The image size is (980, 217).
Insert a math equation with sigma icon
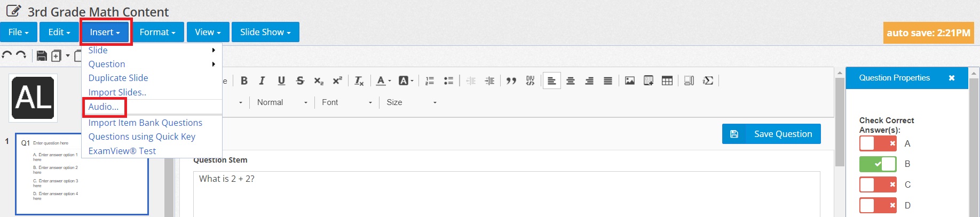coord(708,81)
